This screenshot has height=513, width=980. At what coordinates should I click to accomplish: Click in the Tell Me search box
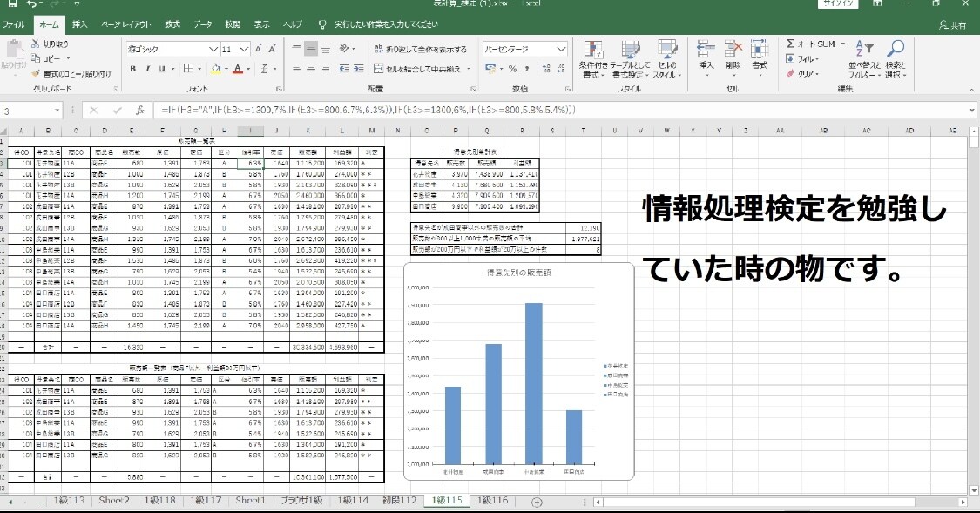click(x=386, y=24)
